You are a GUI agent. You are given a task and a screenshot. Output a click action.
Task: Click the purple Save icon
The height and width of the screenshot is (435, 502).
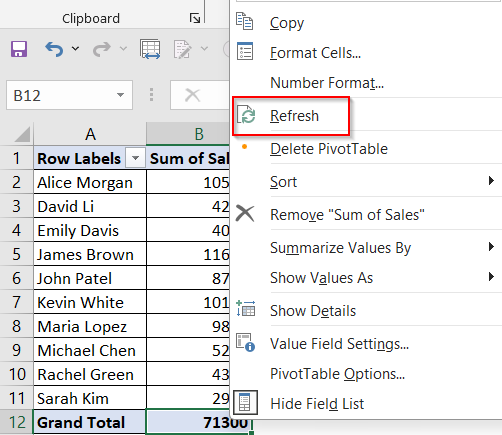[x=19, y=49]
